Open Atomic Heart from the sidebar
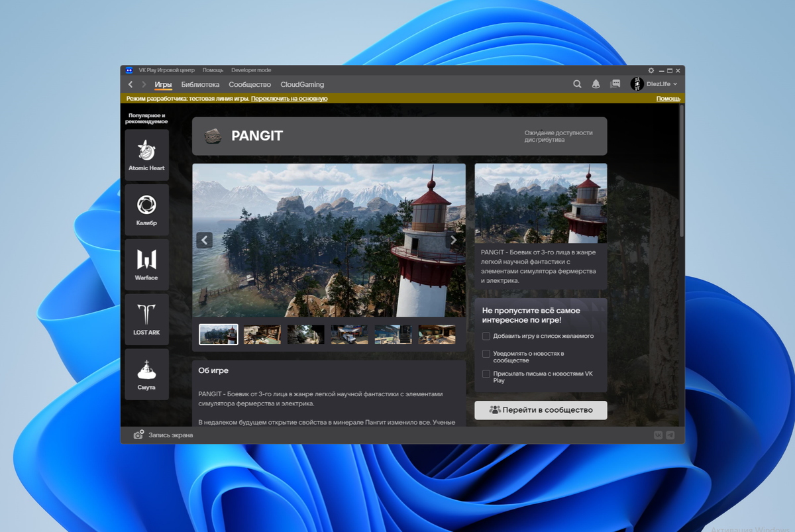Screen dimensions: 795x532 pos(146,155)
